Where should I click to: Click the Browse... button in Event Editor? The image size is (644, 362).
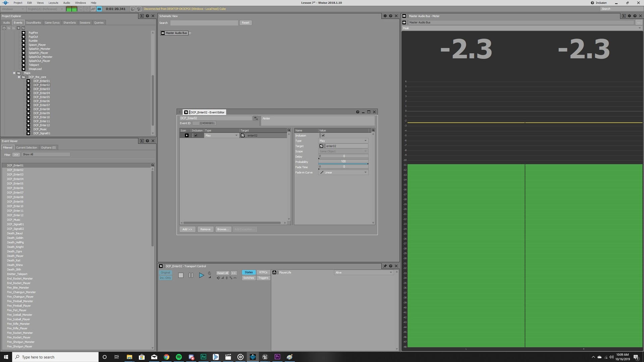point(223,229)
